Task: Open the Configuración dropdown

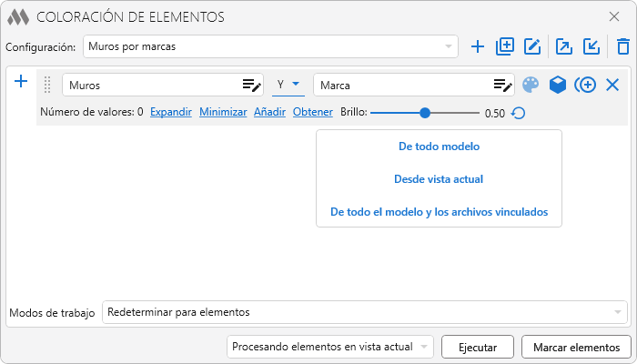Action: coord(270,46)
